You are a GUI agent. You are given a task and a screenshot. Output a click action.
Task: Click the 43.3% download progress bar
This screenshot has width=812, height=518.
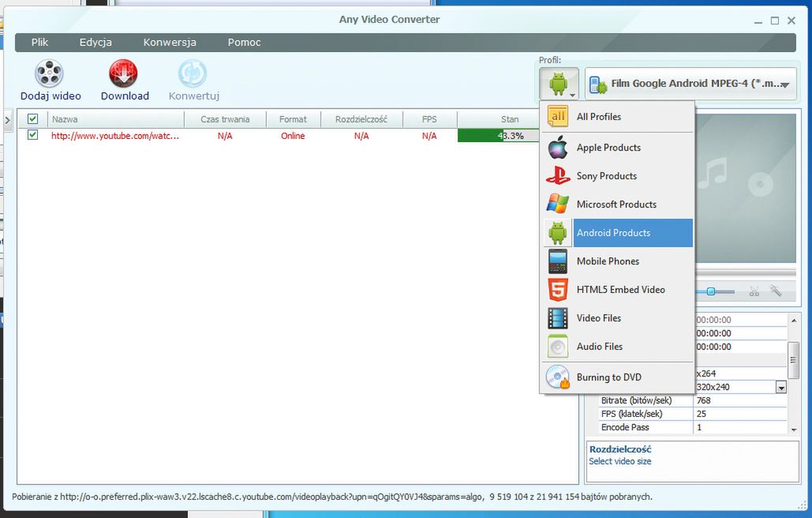tap(498, 136)
